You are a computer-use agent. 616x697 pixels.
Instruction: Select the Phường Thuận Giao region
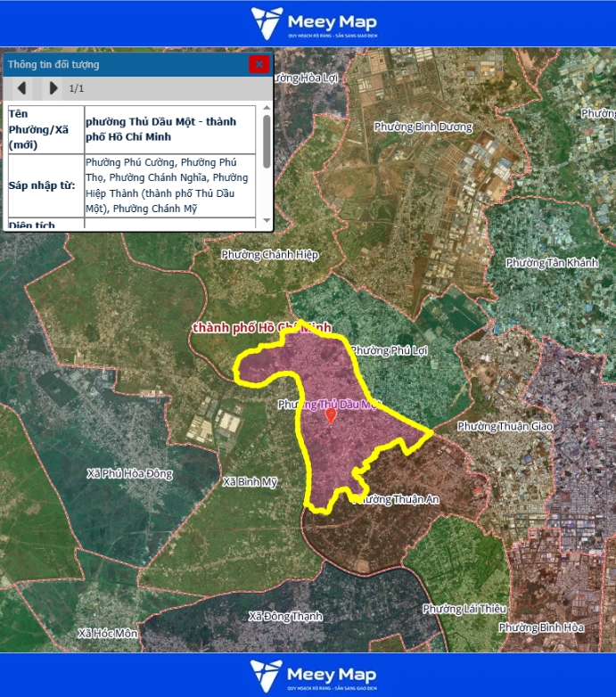click(x=505, y=427)
